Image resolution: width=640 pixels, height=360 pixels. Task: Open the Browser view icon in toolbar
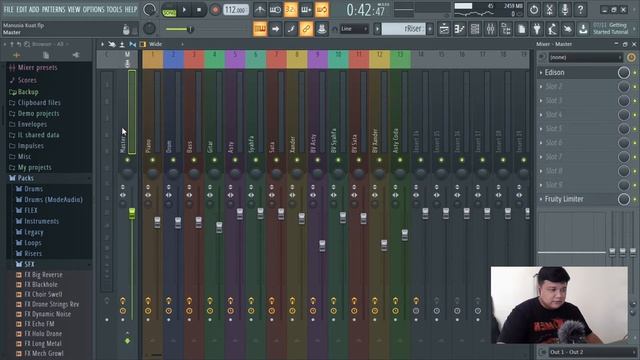[506, 29]
